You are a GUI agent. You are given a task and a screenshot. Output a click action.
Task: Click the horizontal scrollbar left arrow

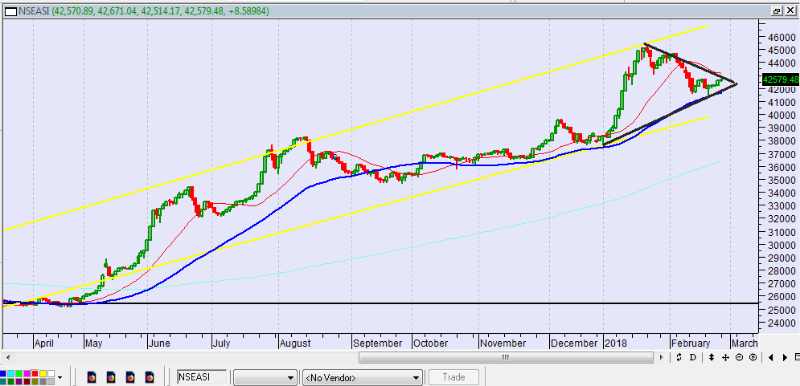tap(7, 357)
